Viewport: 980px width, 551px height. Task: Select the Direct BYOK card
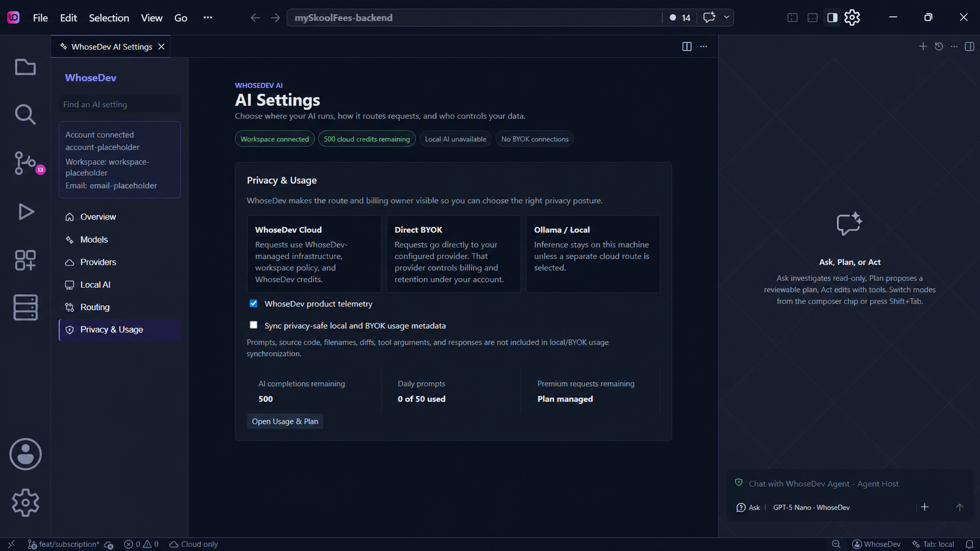click(x=454, y=254)
